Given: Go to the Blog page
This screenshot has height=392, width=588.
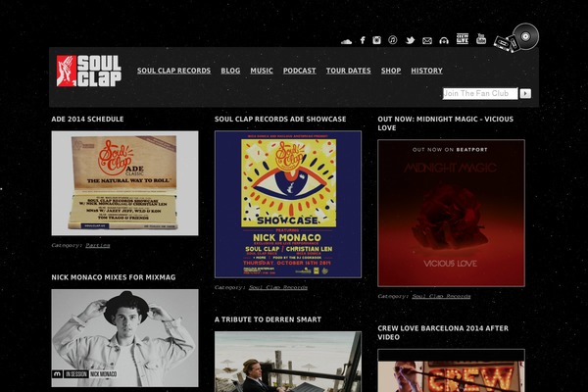Looking at the screenshot, I should pos(230,71).
